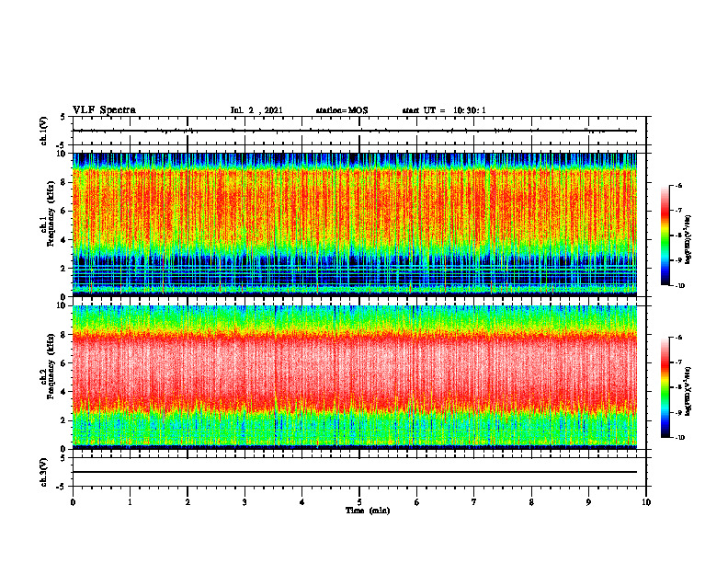Click the "-6" label on ch.1 color scale
The width and height of the screenshot is (728, 563).
click(678, 186)
